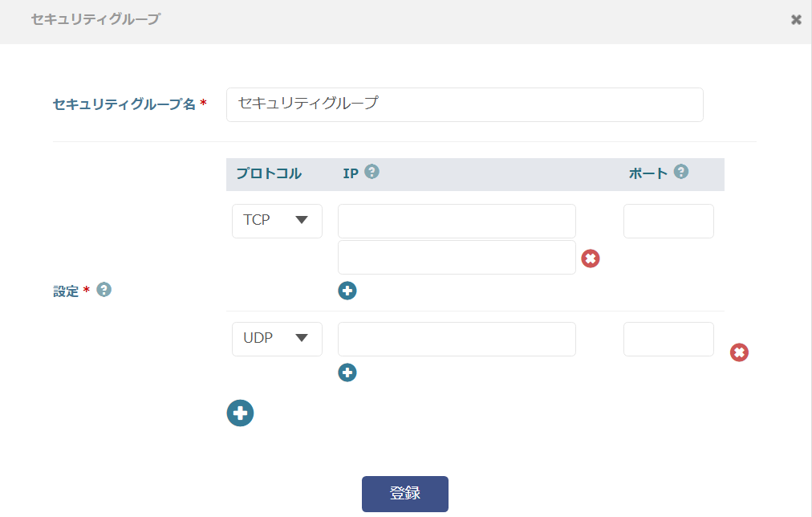Focus the first IP field in TCP row
The image size is (812, 517).
pos(457,221)
